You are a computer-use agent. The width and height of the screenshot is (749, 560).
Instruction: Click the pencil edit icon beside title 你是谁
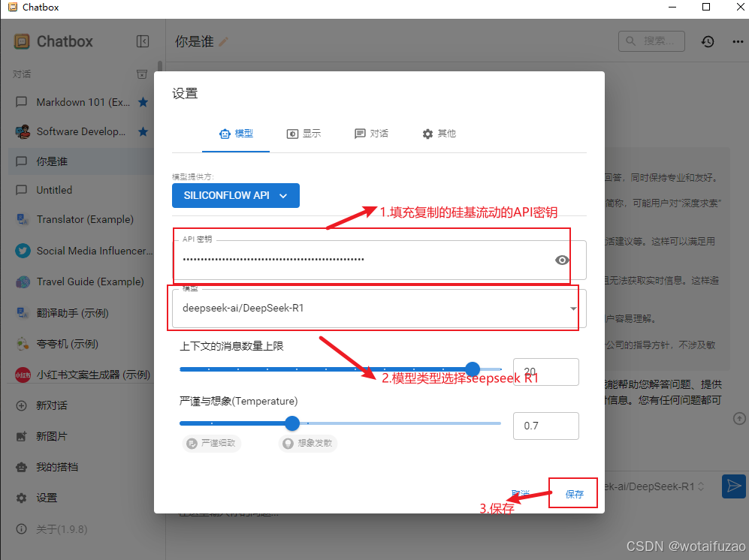(x=223, y=42)
